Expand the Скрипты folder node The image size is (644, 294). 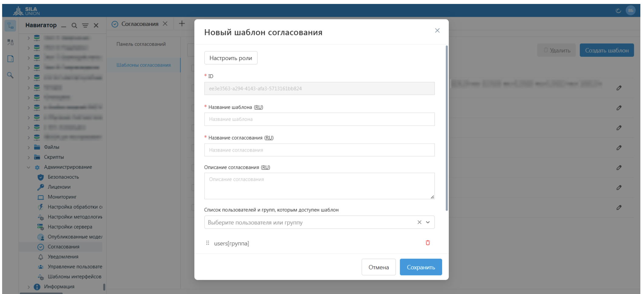pos(29,157)
